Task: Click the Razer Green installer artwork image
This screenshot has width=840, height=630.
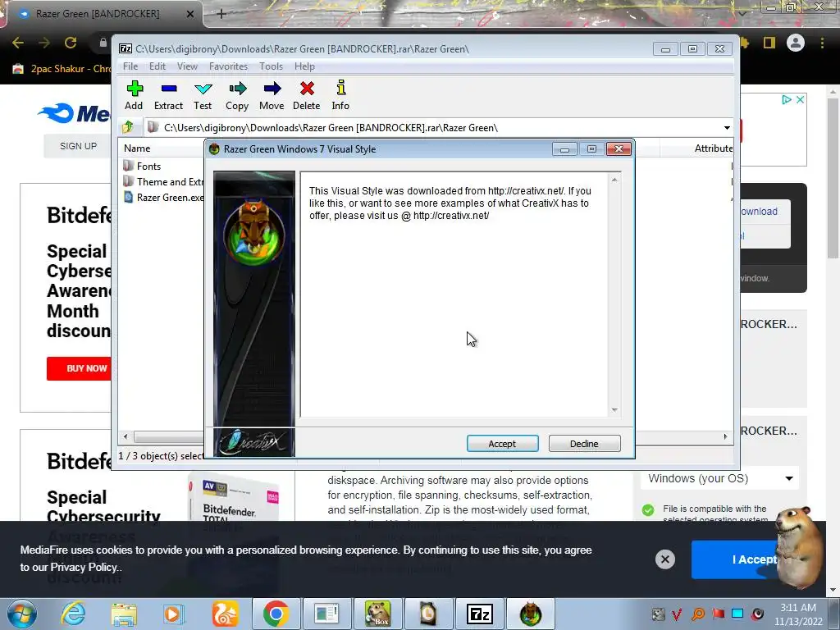Action: coord(254,299)
